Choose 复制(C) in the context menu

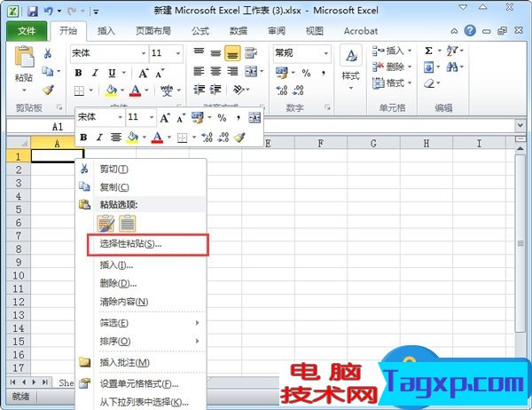[141, 187]
